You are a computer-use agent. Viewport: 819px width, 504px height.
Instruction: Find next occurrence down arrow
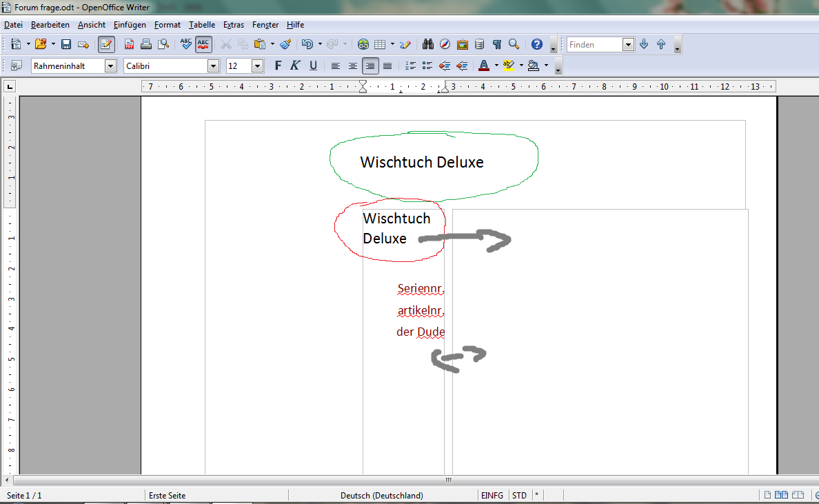[x=644, y=44]
